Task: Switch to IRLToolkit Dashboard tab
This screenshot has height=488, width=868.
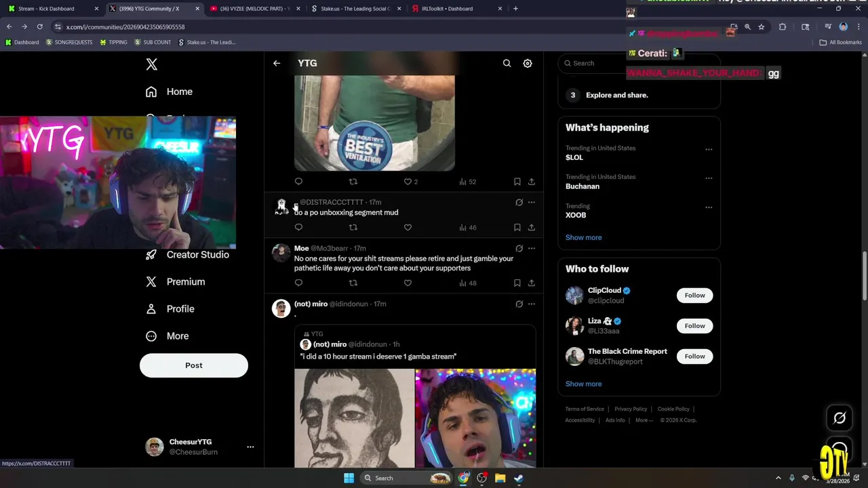Action: (457, 9)
